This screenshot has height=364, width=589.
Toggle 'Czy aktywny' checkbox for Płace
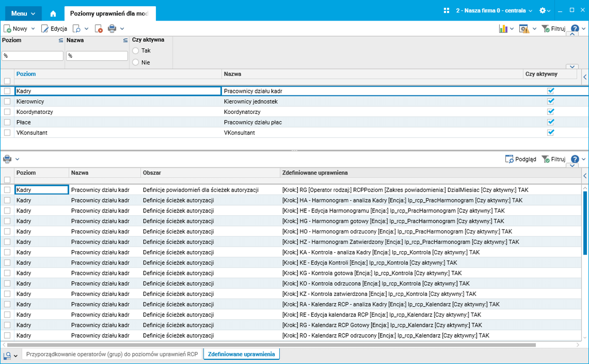(x=551, y=122)
